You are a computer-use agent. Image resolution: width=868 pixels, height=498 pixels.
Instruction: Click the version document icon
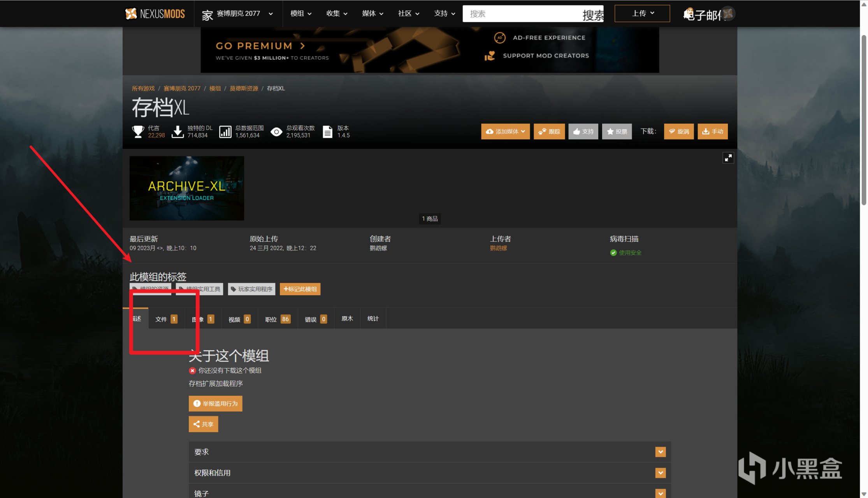point(327,132)
